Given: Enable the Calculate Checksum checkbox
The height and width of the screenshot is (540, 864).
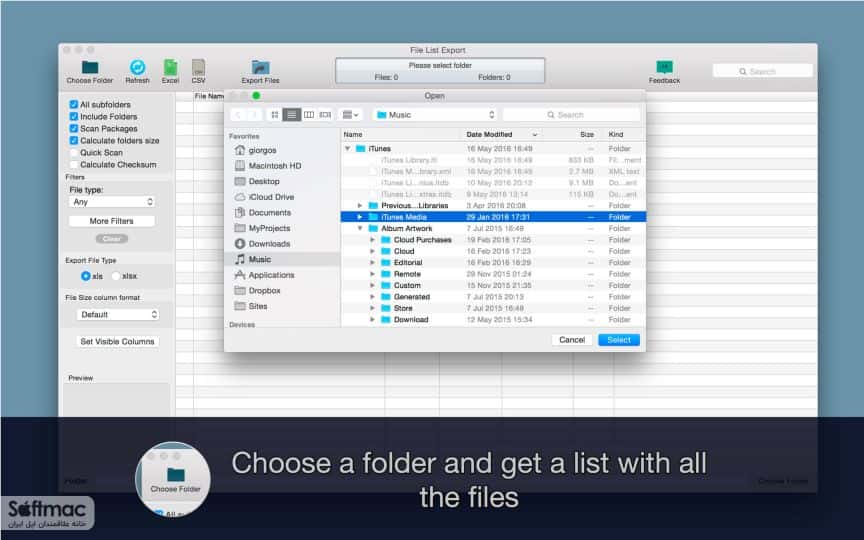Looking at the screenshot, I should coord(73,165).
